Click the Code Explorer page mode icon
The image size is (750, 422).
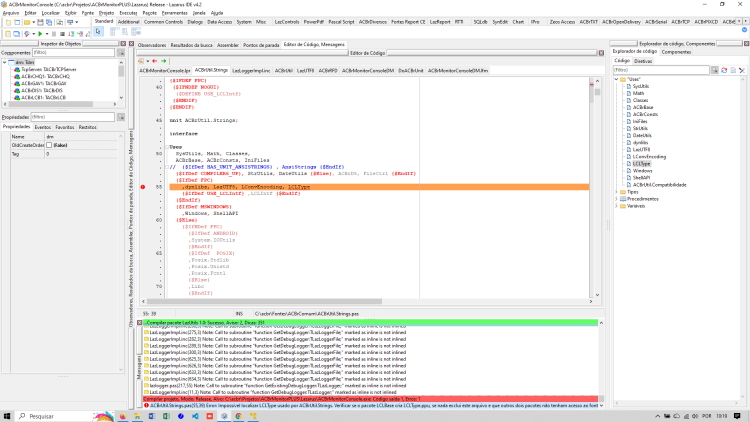(x=733, y=70)
